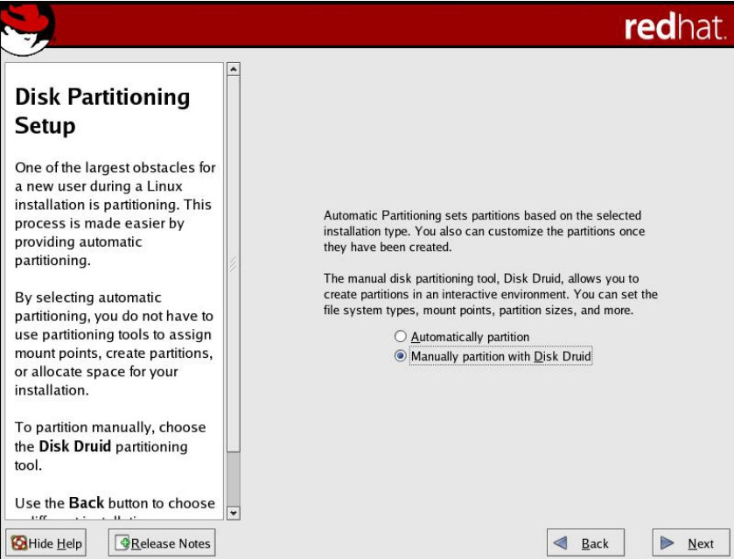734x560 pixels.
Task: Click paragraph starting 'Automatic Partitioning sets partitions'
Action: (x=485, y=231)
